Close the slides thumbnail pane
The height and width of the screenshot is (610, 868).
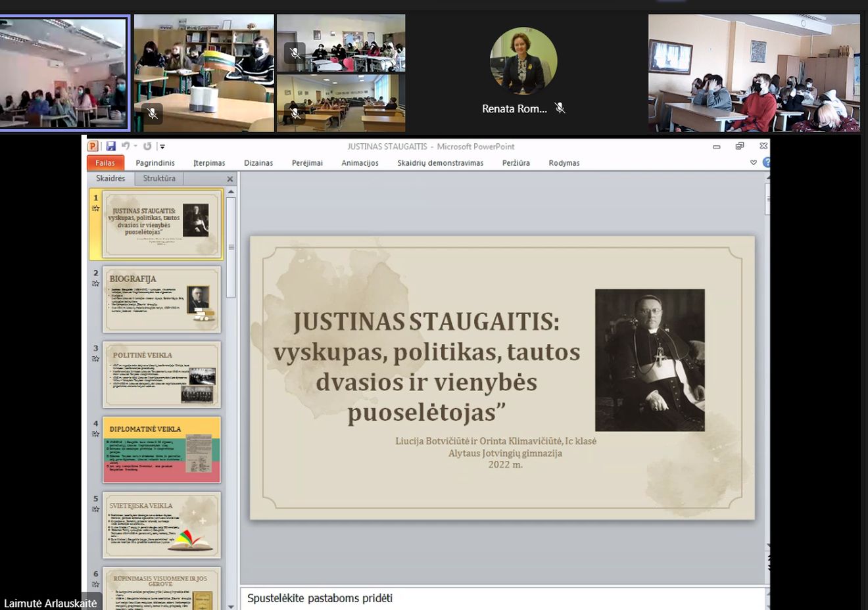[x=230, y=179]
